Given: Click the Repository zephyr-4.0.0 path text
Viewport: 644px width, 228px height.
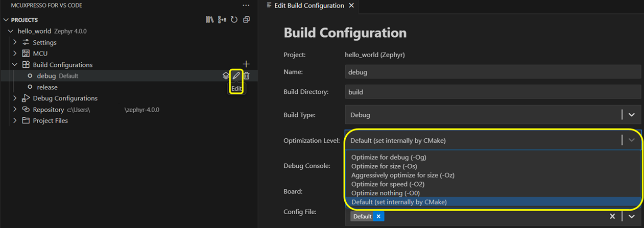Looking at the screenshot, I should pyautogui.click(x=141, y=110).
